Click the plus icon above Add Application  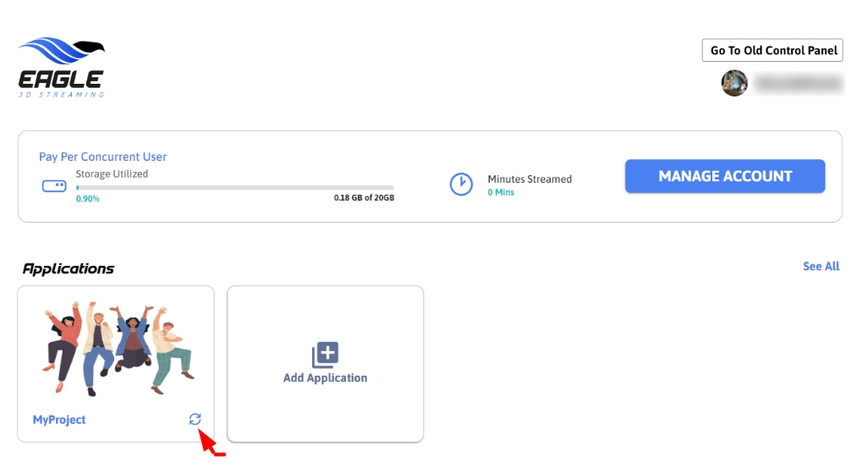[325, 355]
